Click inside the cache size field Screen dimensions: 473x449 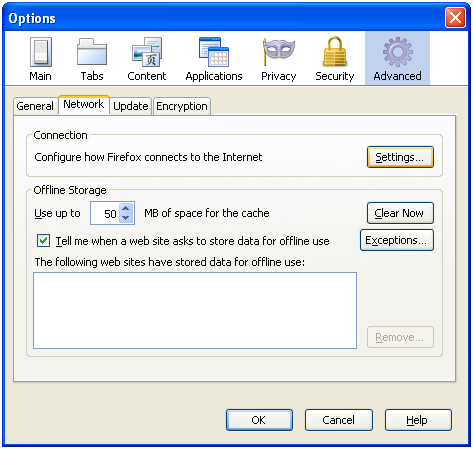click(x=105, y=213)
